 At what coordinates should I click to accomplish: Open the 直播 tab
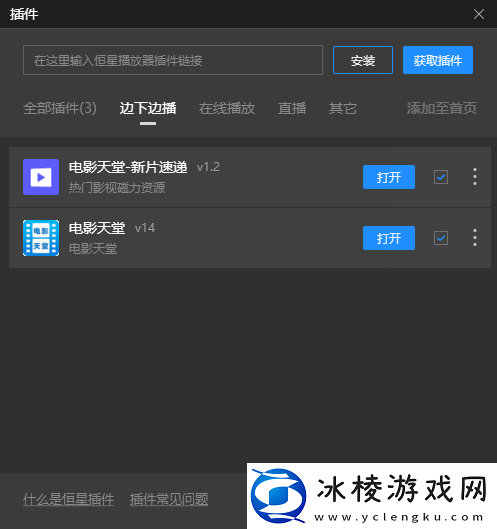[292, 108]
